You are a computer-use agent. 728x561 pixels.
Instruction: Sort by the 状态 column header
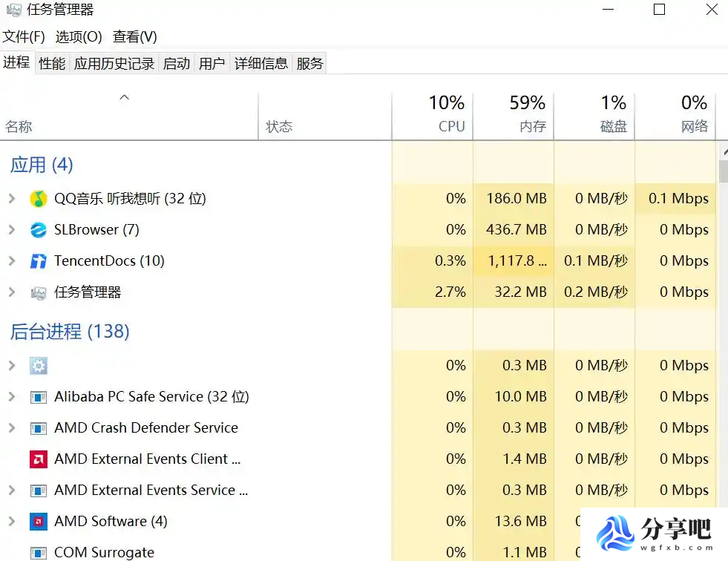(x=325, y=116)
